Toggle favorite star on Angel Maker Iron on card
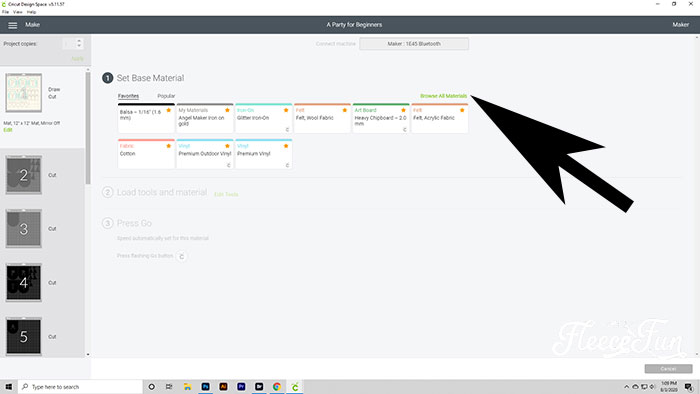 click(227, 110)
